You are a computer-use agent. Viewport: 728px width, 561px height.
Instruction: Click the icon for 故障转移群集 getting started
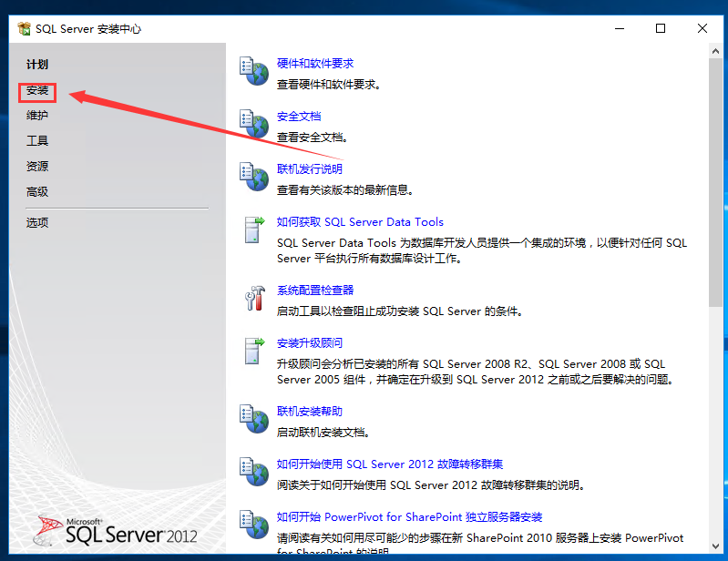[x=252, y=471]
